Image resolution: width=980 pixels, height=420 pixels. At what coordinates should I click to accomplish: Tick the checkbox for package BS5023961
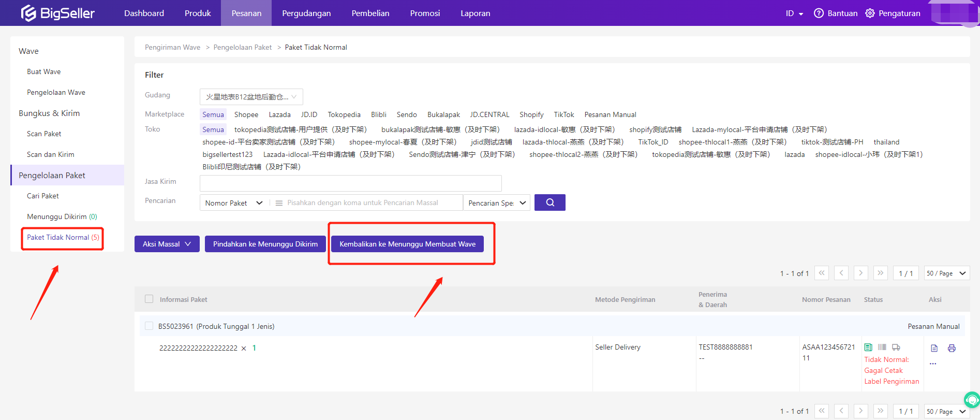pyautogui.click(x=149, y=326)
